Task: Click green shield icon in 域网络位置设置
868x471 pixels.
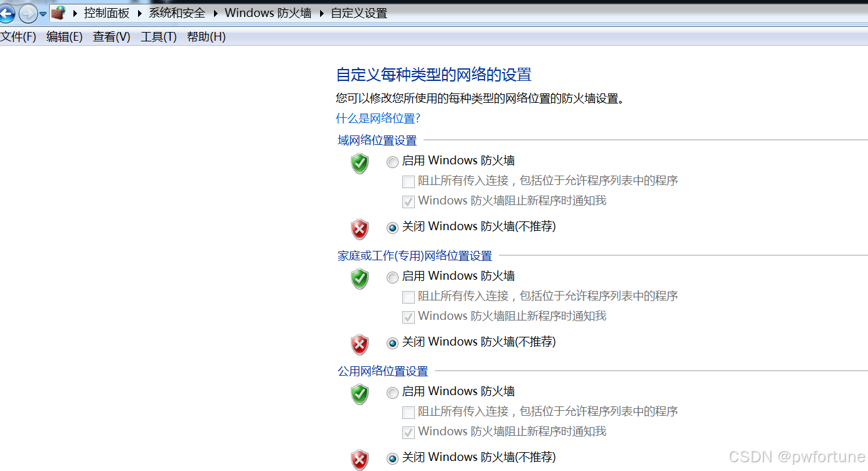Action: (360, 163)
